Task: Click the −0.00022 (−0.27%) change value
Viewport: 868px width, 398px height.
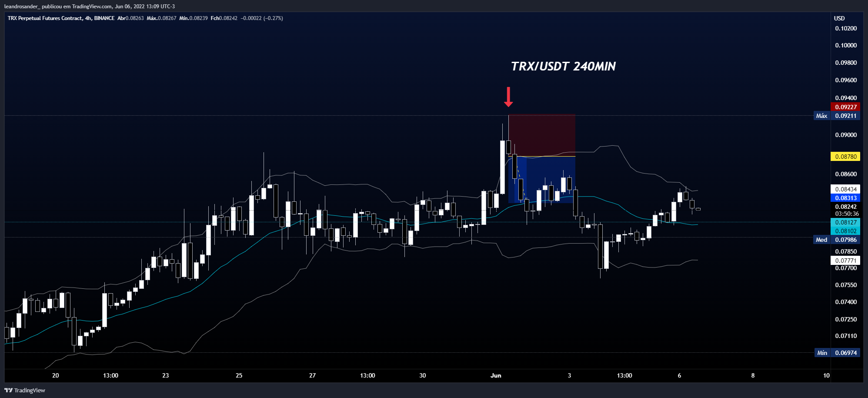Action: 262,18
